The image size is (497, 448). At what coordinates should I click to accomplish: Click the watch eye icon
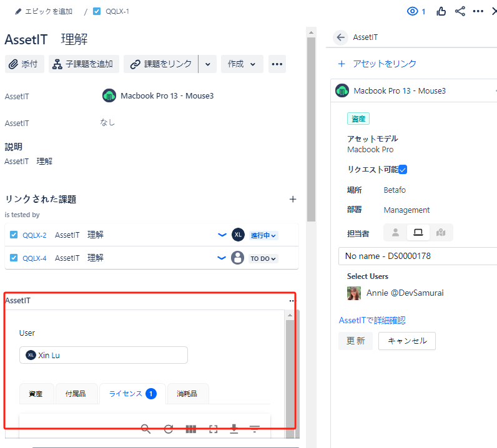[x=412, y=11]
